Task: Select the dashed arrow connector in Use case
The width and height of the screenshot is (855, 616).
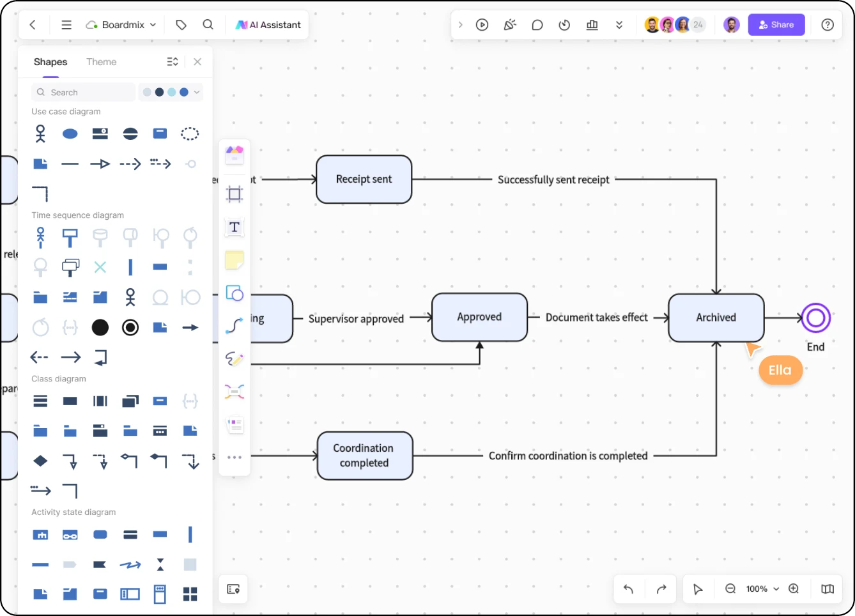Action: (x=130, y=164)
